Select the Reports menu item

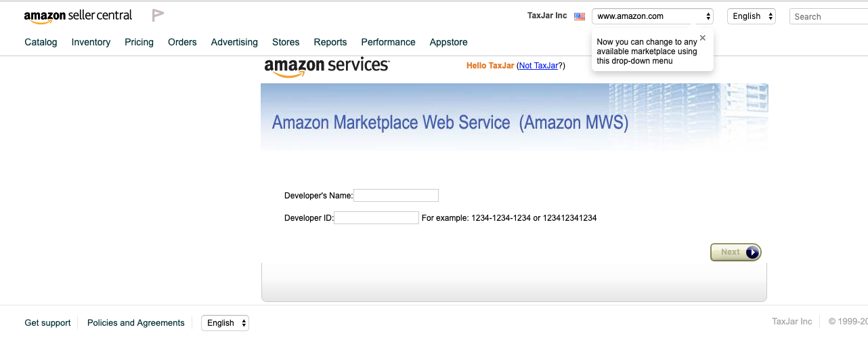[x=330, y=42]
